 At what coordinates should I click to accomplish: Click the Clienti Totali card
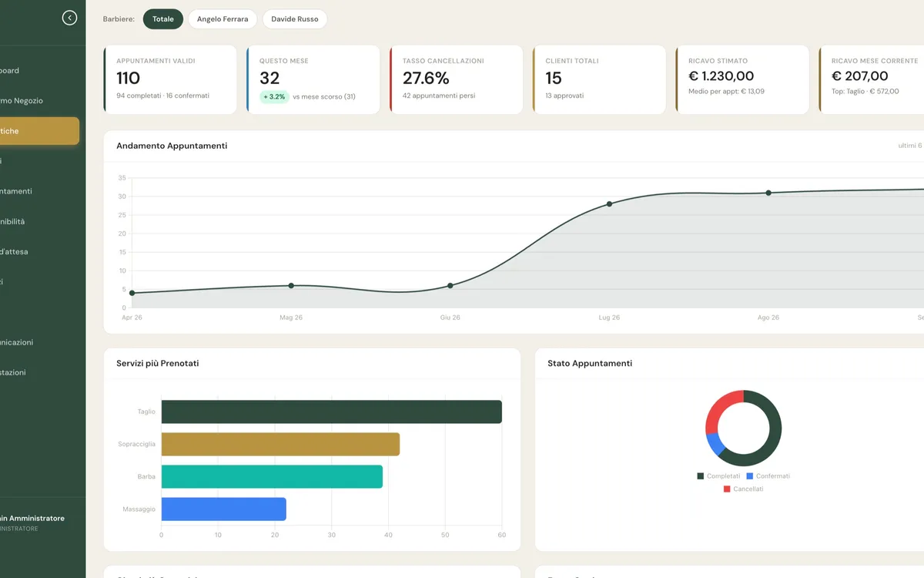tap(599, 79)
